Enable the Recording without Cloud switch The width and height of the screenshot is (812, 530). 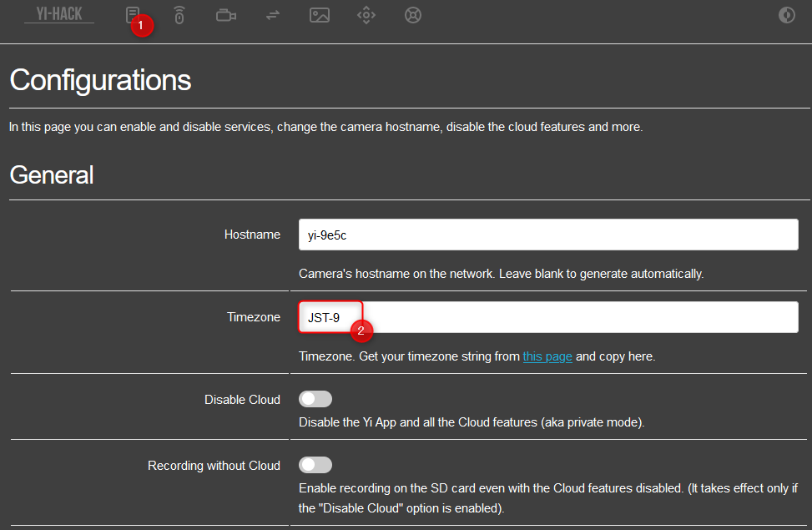pos(315,465)
